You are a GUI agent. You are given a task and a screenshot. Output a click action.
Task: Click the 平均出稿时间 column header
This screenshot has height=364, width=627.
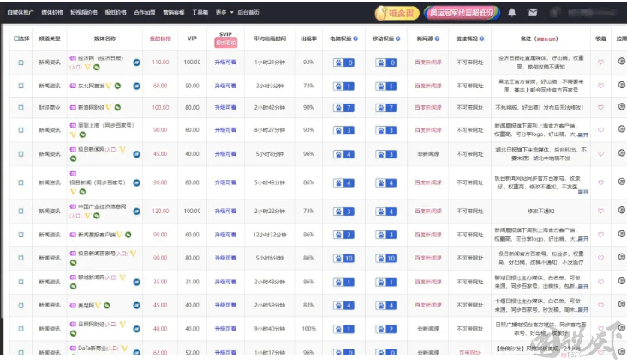tap(270, 39)
